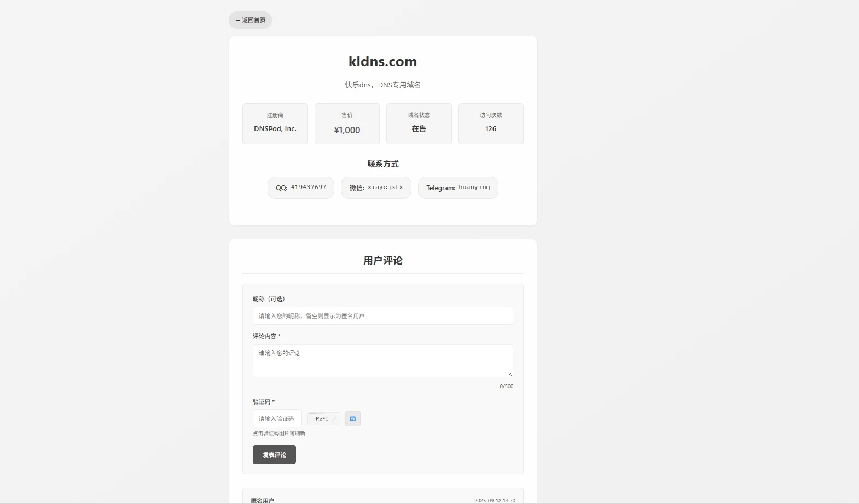Click the 售价 ¥1,000 price card
Screen dimensions: 859x504
[x=347, y=124]
